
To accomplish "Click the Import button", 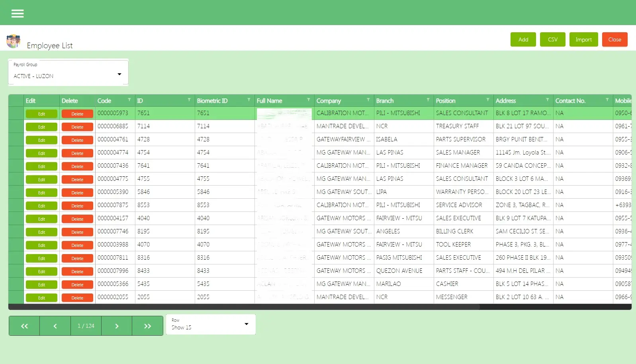I will click(x=583, y=39).
